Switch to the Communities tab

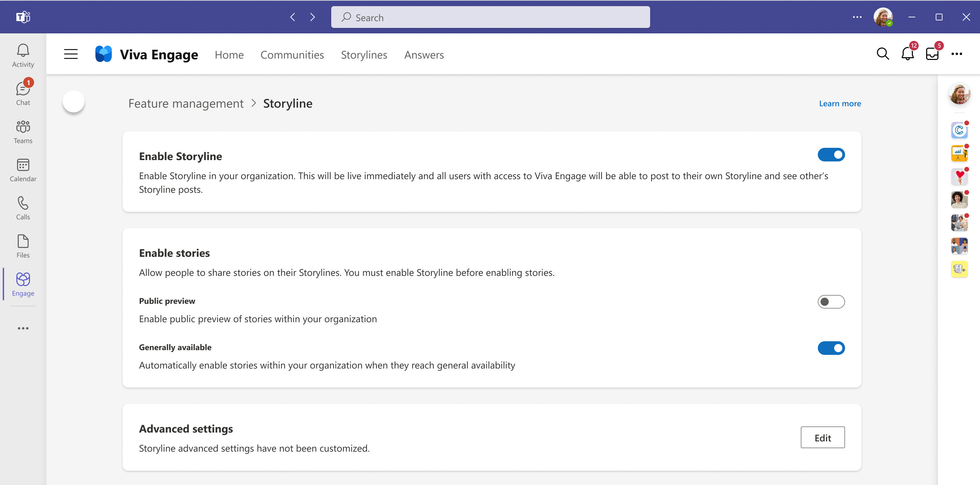point(292,55)
